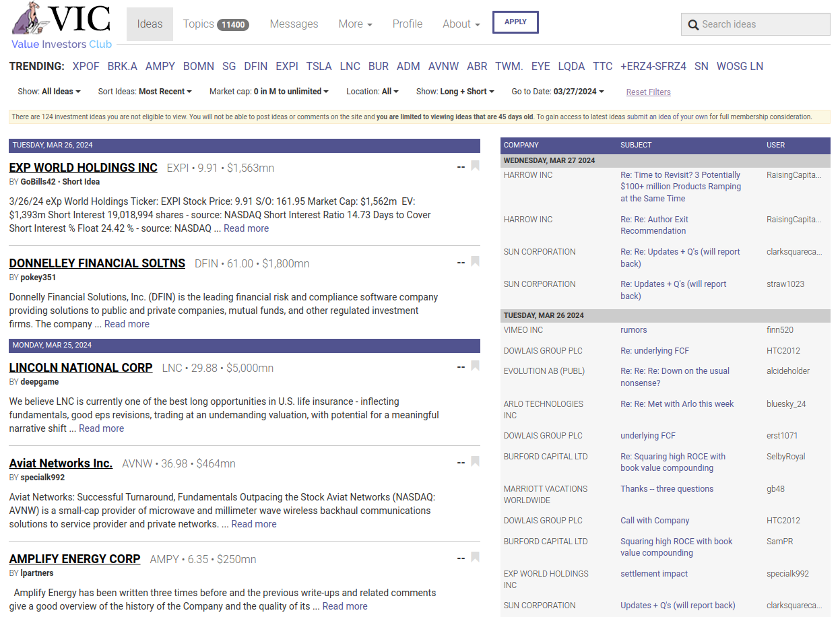Select trending ticker XPOF
The width and height of the screenshot is (840, 617).
point(86,66)
